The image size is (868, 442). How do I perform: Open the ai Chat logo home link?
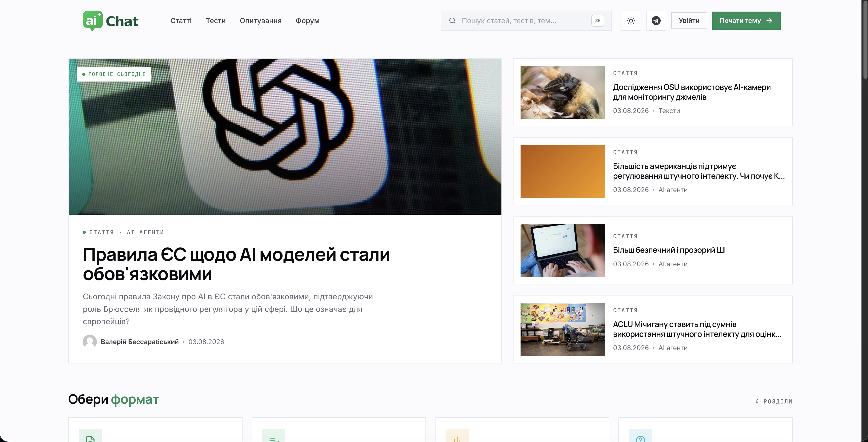point(110,21)
